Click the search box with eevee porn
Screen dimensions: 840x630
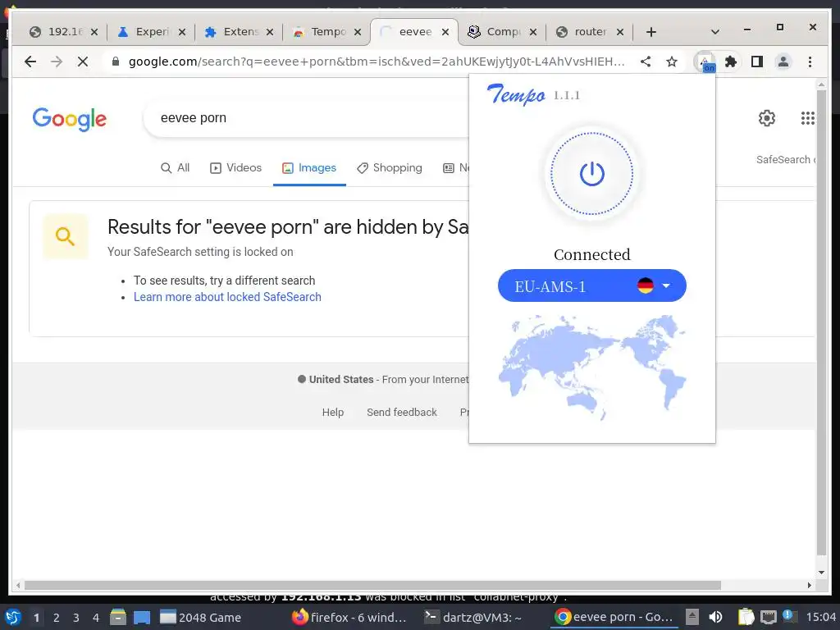coord(305,118)
